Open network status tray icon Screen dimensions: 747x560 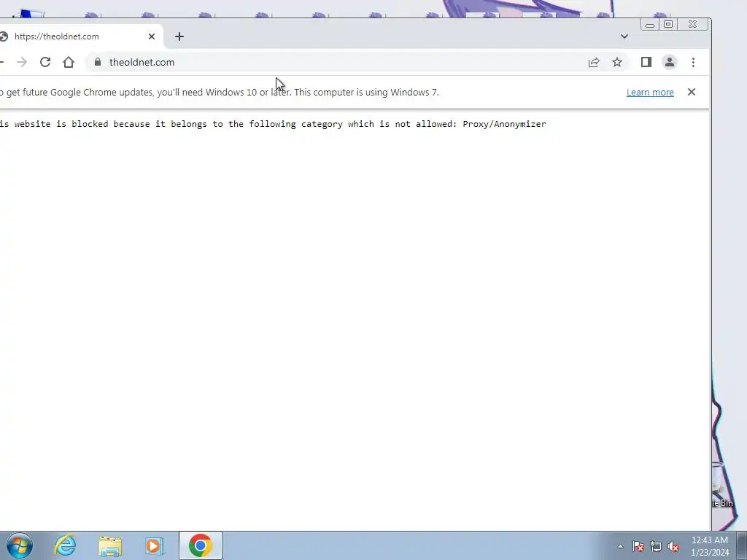(x=656, y=546)
